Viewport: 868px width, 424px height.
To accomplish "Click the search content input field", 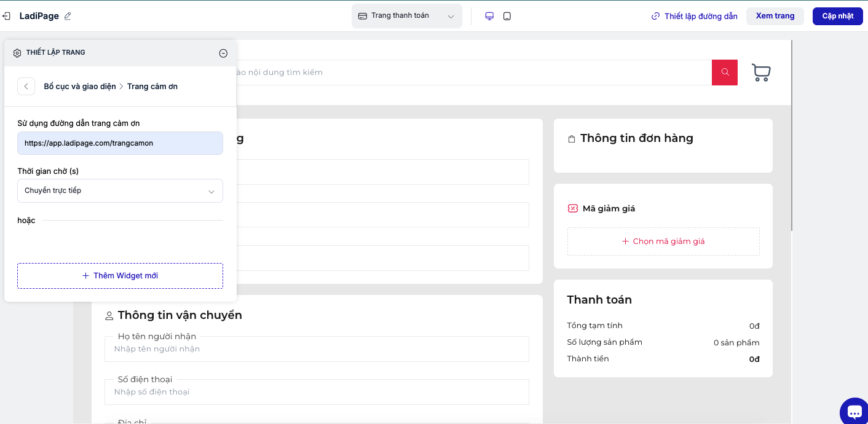I will point(473,73).
